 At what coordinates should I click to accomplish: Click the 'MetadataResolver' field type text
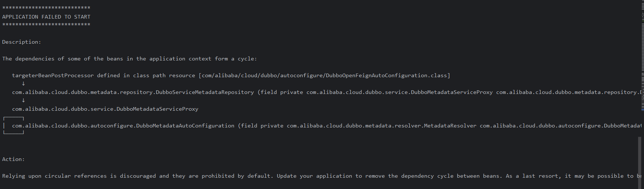pos(450,126)
